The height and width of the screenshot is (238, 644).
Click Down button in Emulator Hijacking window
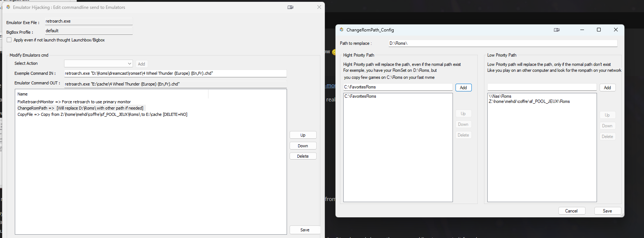pos(303,146)
